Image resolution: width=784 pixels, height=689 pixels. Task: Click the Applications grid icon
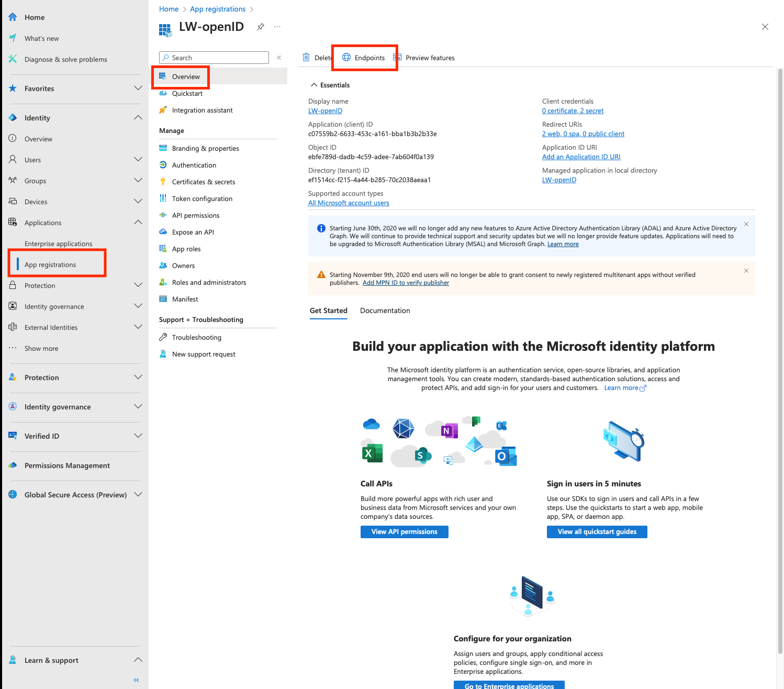[x=13, y=222]
